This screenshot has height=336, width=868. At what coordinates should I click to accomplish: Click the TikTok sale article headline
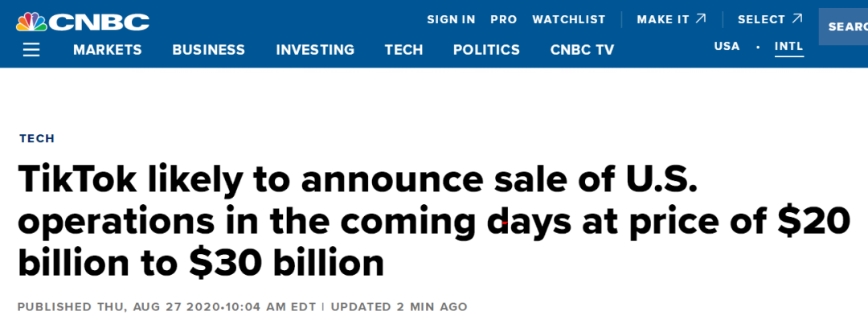[x=434, y=221]
